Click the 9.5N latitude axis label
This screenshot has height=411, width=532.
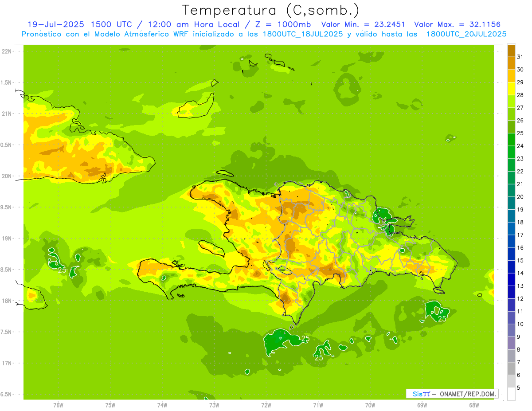(6, 207)
